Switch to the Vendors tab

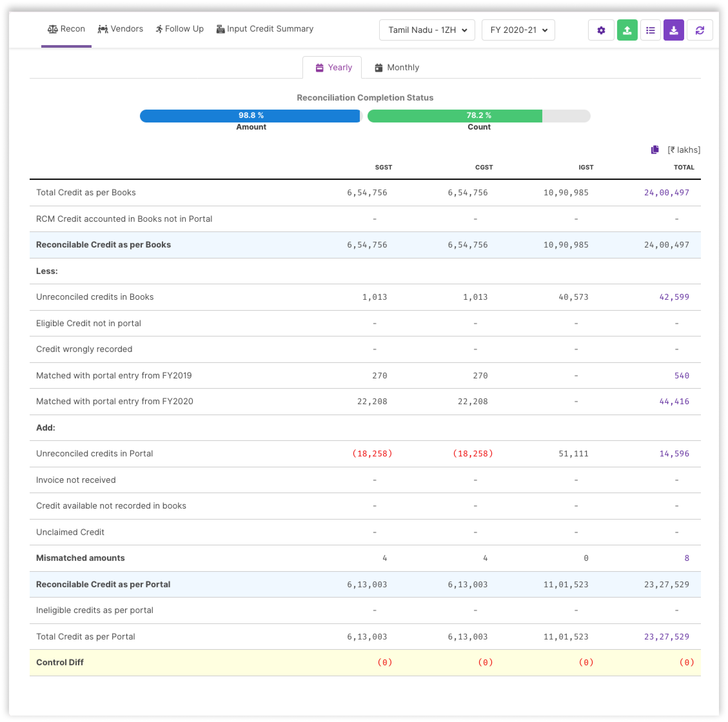pos(120,29)
